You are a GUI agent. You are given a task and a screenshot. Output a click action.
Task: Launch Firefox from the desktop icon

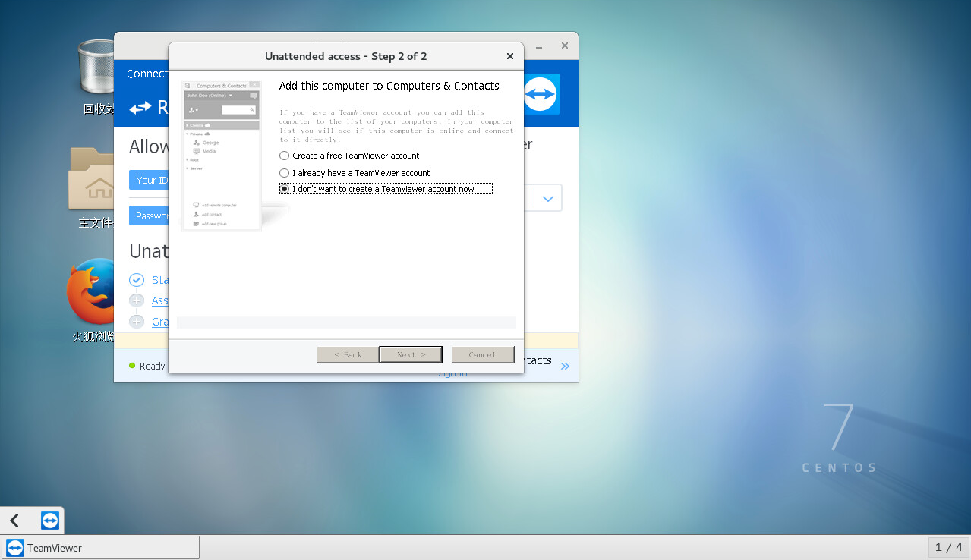pos(91,291)
